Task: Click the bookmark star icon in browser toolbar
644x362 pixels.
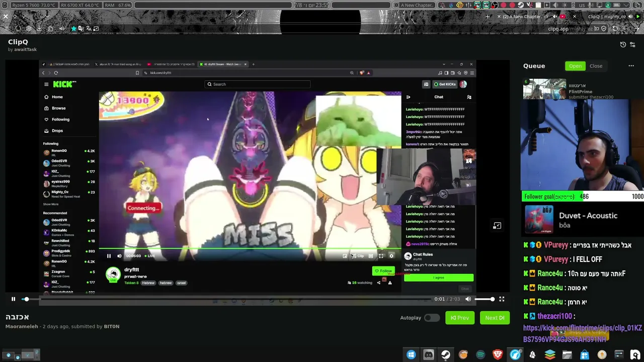Action: 73,29
